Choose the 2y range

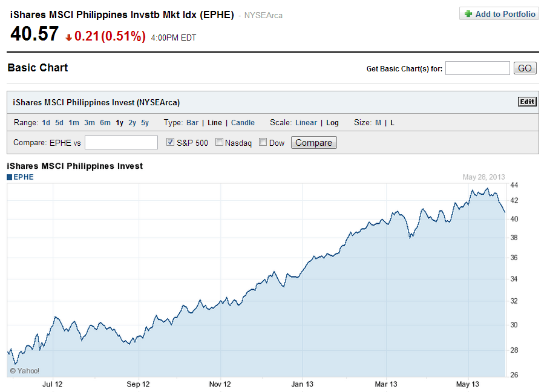[x=133, y=123]
